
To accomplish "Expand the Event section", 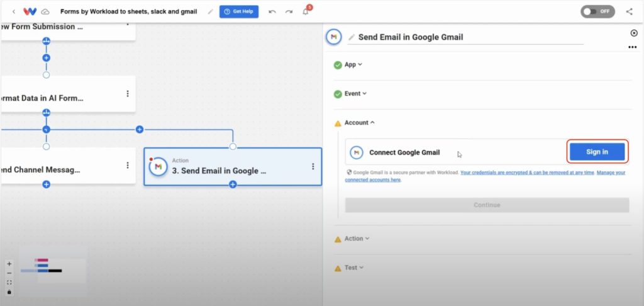I will (x=355, y=93).
